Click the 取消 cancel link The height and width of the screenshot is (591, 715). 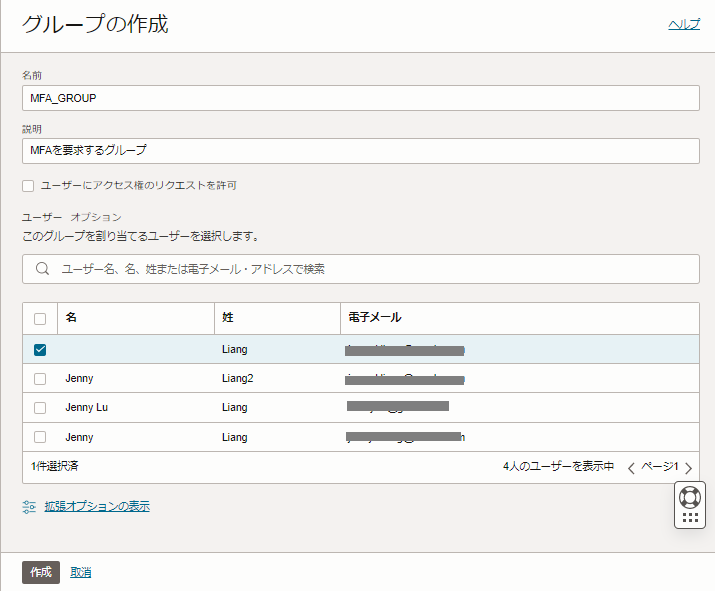(81, 572)
